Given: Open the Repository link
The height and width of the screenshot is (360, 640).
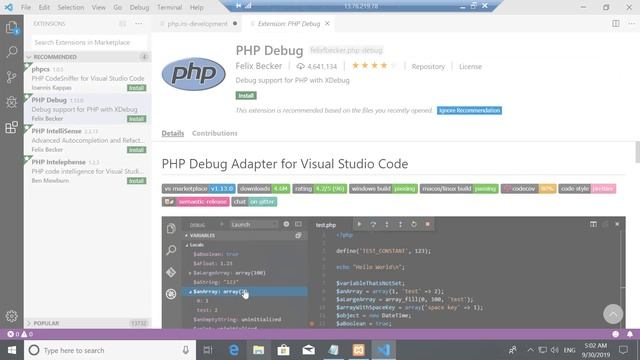Looking at the screenshot, I should 428,66.
